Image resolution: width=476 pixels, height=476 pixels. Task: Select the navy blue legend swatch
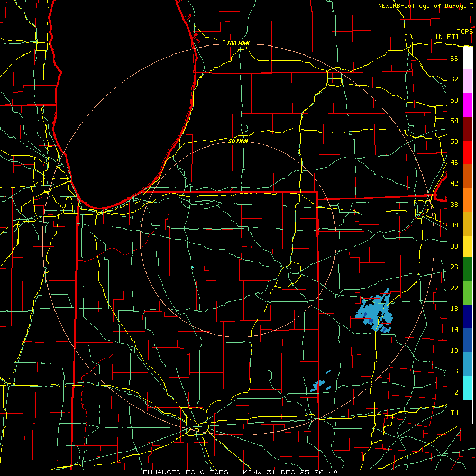[467, 317]
